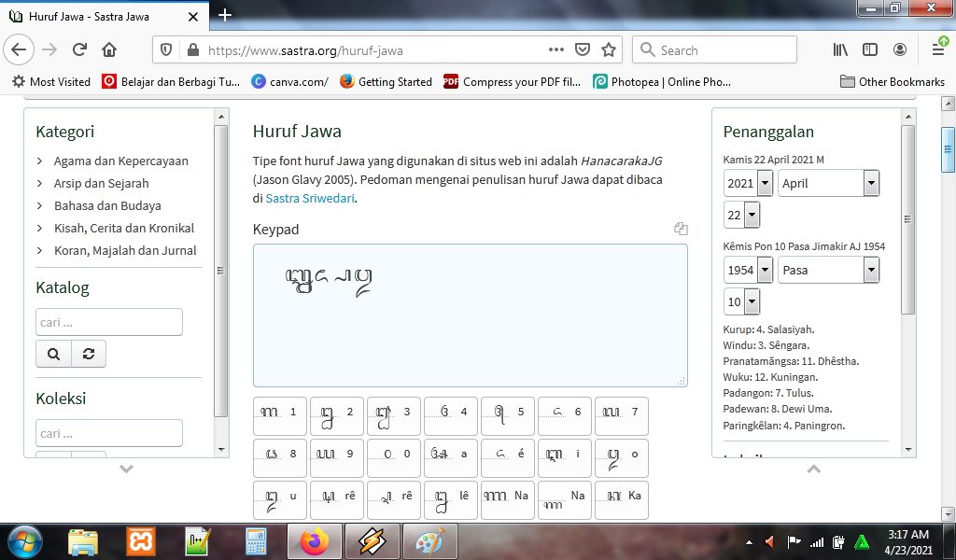Open Koran, Majalah dan Jurnal category
Viewport: 956px width, 560px height.
[125, 250]
